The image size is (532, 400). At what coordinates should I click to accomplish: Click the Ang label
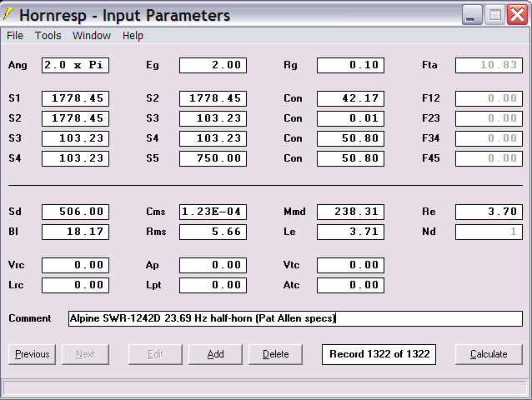click(x=18, y=65)
